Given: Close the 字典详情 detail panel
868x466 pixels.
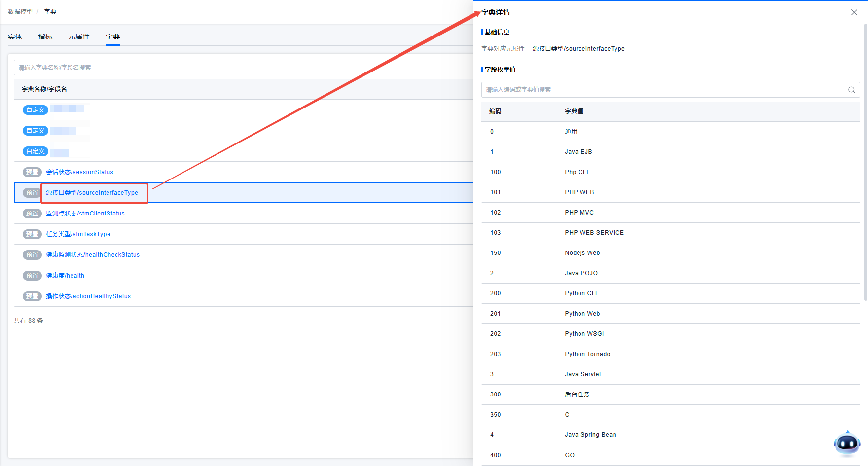Looking at the screenshot, I should [x=854, y=12].
